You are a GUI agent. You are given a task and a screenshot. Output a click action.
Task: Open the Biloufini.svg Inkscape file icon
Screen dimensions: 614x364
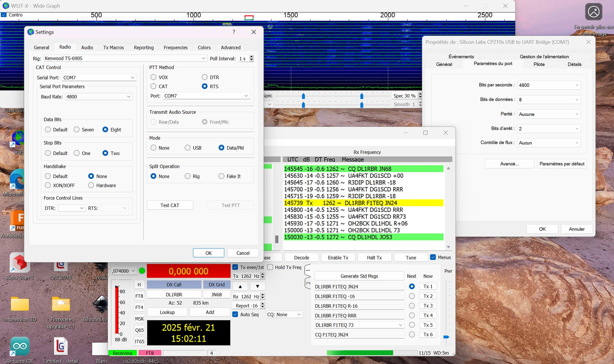(100, 309)
